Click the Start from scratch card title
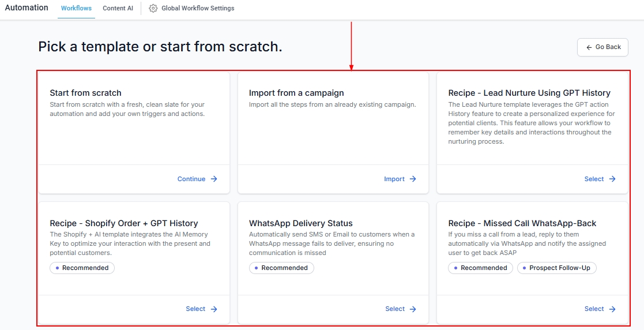644x330 pixels. [85, 93]
